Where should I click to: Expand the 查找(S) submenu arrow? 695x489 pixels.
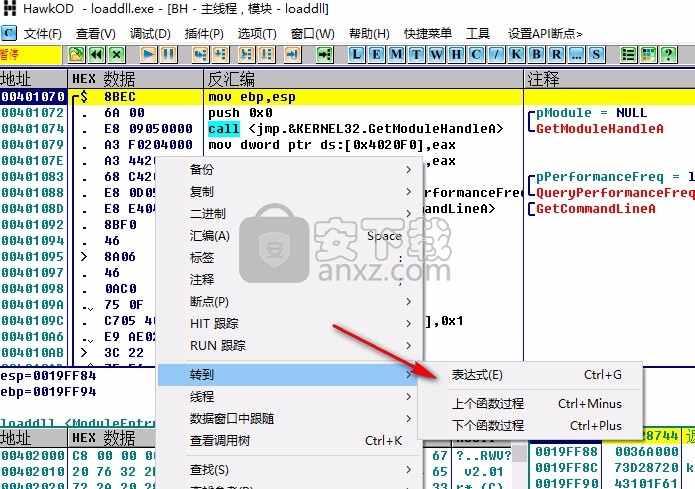[409, 469]
